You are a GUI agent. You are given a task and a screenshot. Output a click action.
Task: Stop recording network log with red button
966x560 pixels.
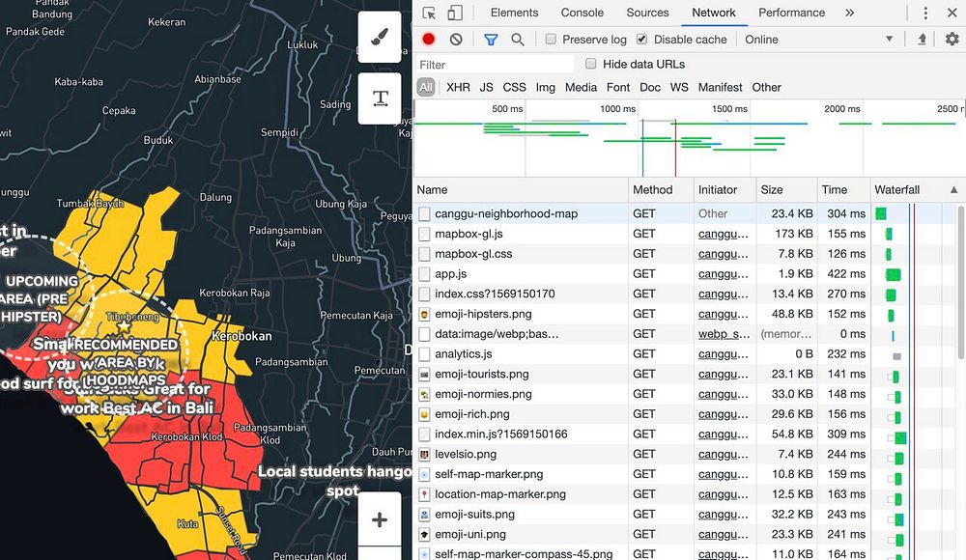(x=429, y=40)
